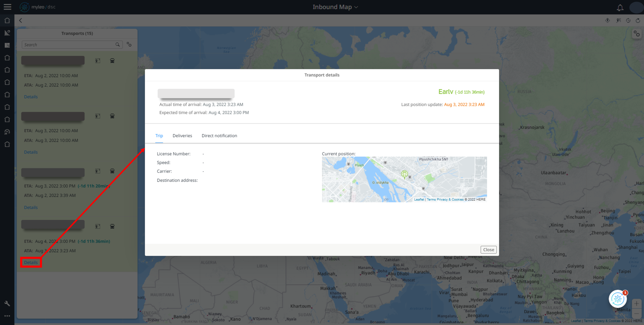Open the bar chart analytics sidebar icon

[7, 33]
